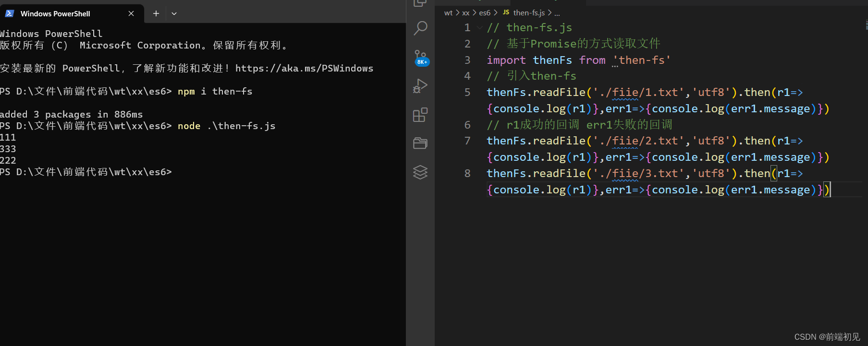
Task: Click the breadcrumb ellipsis after then-fs.js
Action: [557, 13]
